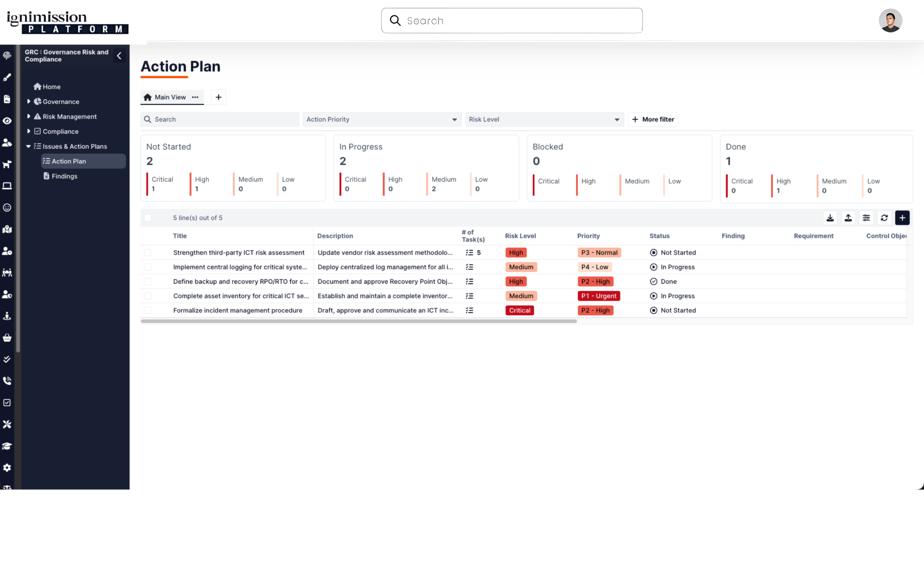Open the Action Priority filter dropdown
This screenshot has height=588, width=924.
381,119
